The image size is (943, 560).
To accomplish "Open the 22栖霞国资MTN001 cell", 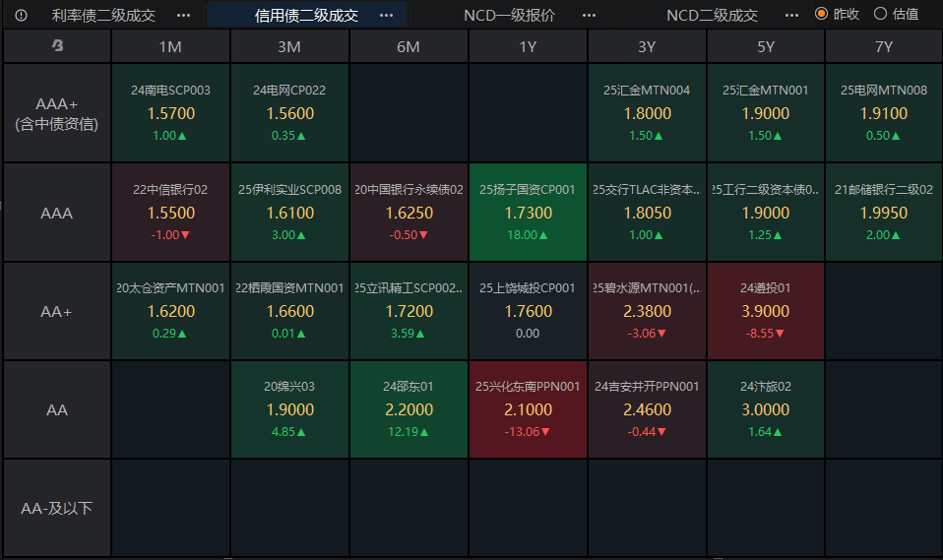I will click(289, 311).
